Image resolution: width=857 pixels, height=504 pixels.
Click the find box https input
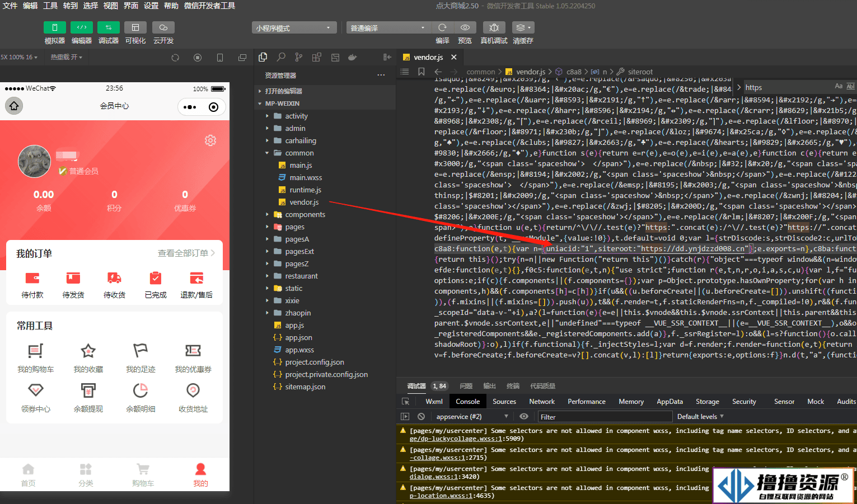pos(786,87)
